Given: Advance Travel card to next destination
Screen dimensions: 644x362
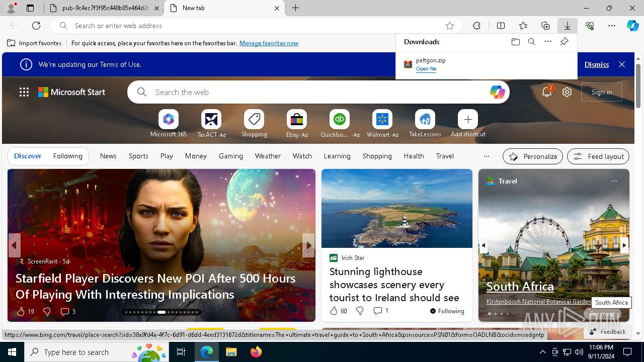Looking at the screenshot, I should [x=624, y=245].
